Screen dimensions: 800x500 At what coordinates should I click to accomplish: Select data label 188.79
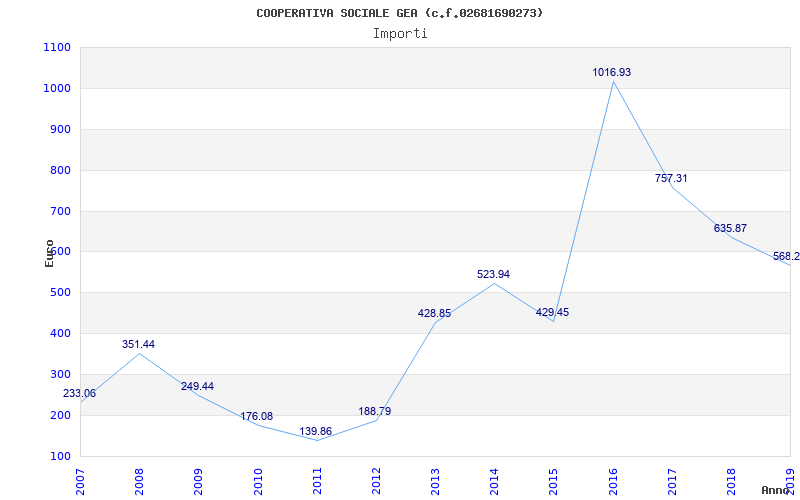click(374, 411)
